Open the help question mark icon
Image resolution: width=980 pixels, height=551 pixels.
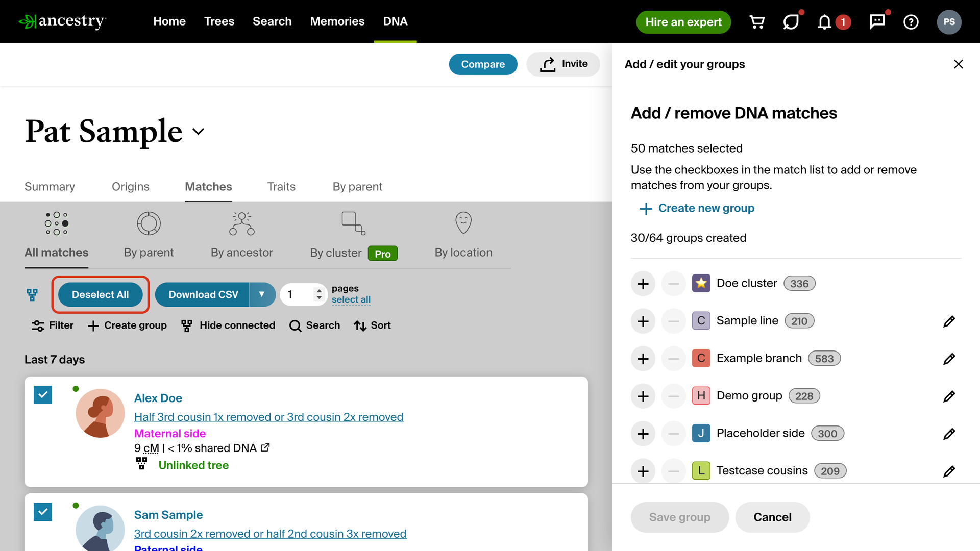click(911, 22)
